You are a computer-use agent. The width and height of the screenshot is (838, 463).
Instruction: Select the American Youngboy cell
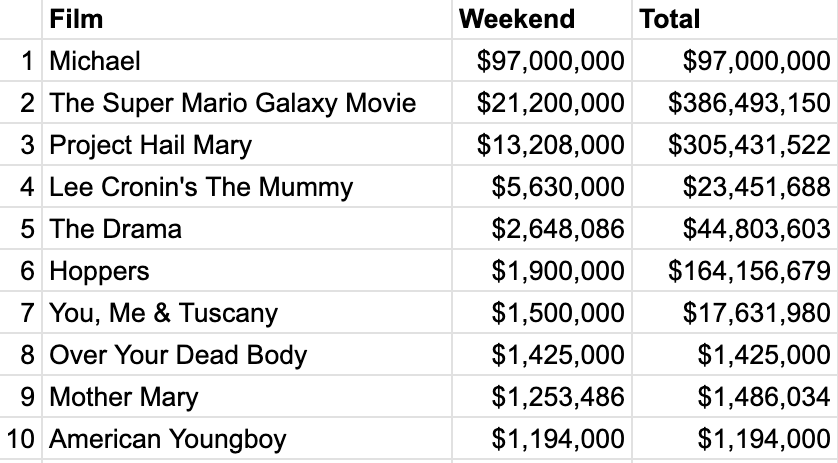(247, 439)
